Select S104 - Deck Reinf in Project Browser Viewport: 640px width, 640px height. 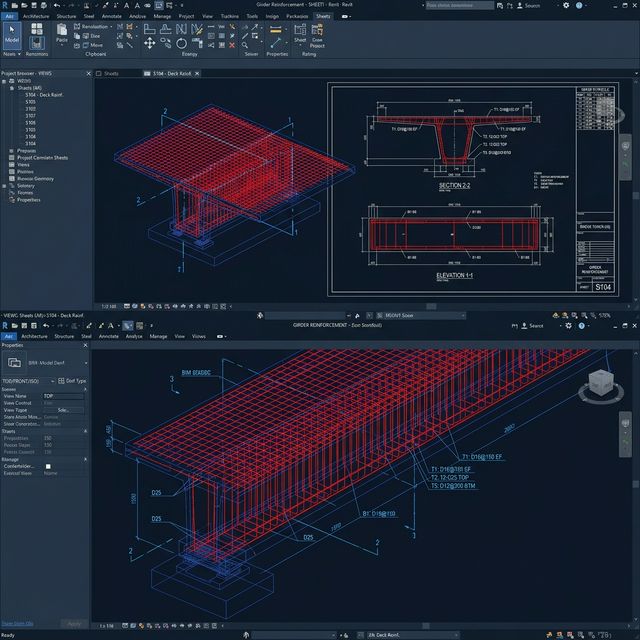click(44, 95)
